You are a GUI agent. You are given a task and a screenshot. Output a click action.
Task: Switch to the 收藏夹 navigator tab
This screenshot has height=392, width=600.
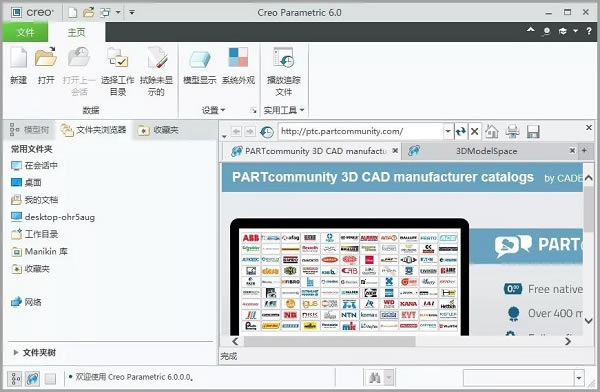coord(158,130)
